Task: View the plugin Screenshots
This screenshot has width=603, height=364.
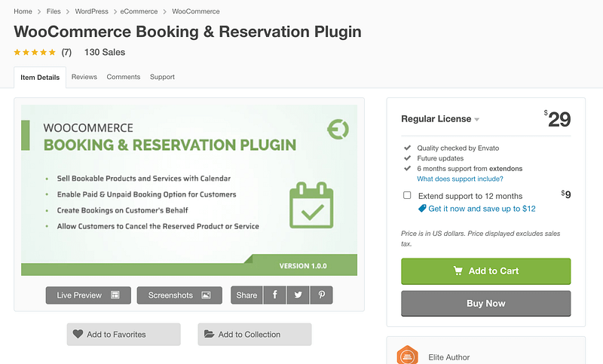Action: click(x=179, y=295)
